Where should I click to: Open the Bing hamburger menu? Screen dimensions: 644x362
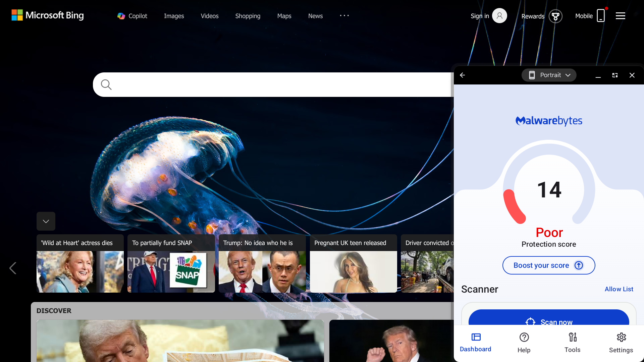pyautogui.click(x=621, y=16)
